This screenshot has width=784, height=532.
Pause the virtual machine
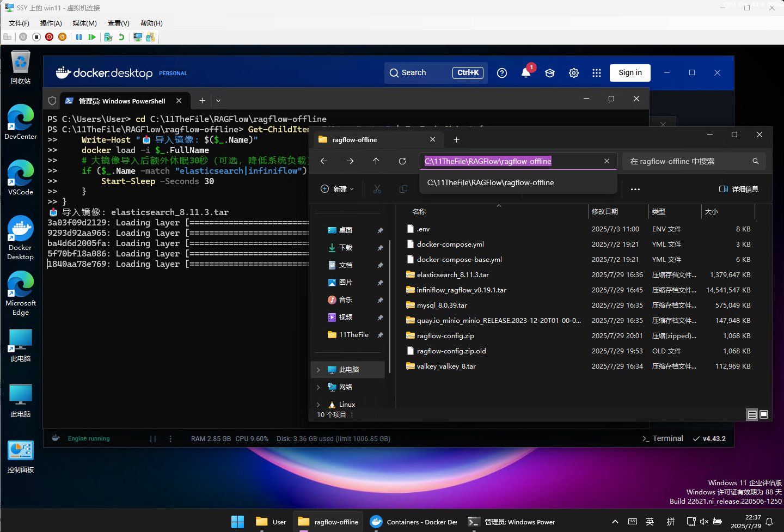(x=79, y=37)
